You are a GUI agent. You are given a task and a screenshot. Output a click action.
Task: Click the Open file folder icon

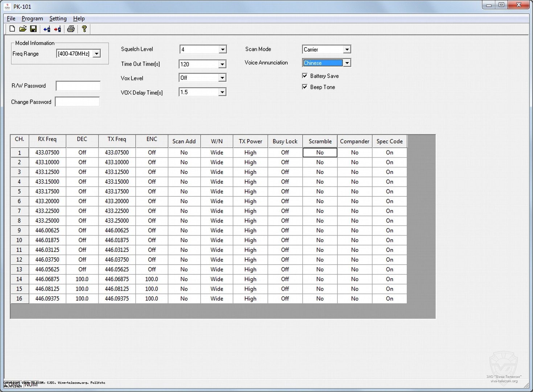click(23, 29)
